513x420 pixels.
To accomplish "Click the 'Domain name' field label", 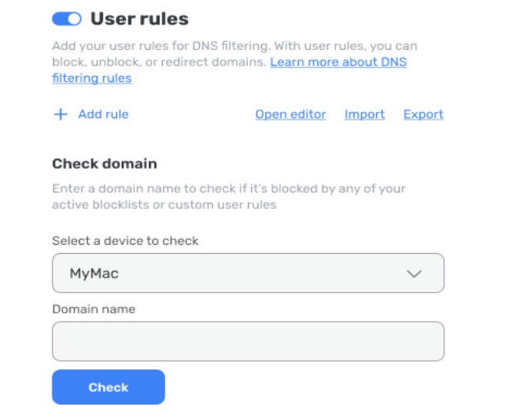I will pyautogui.click(x=94, y=309).
